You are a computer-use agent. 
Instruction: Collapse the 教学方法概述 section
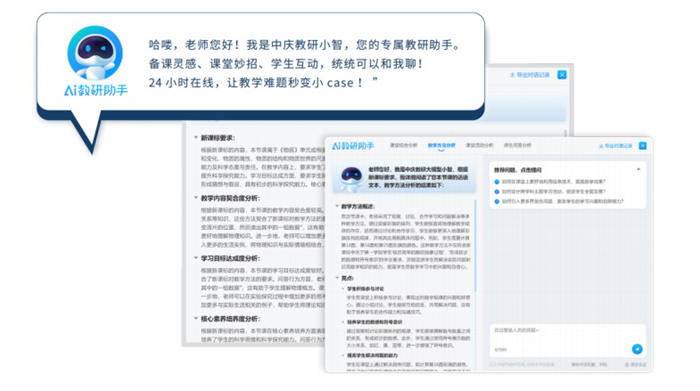point(337,206)
